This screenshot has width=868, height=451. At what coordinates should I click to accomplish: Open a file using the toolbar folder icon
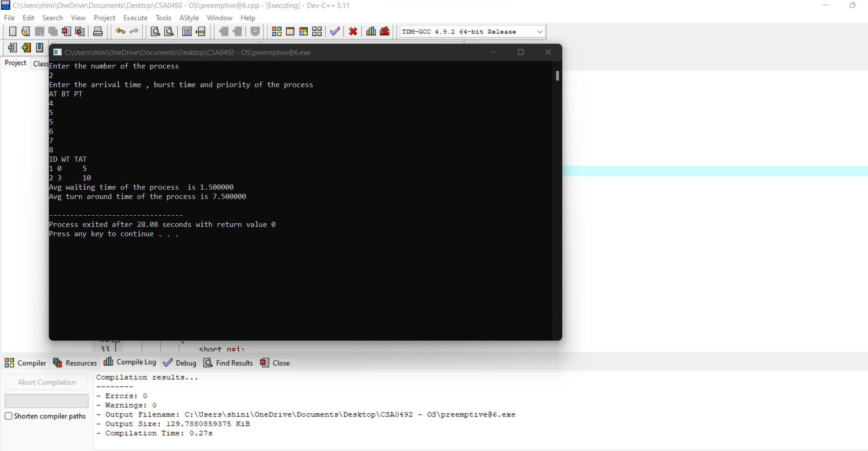25,31
